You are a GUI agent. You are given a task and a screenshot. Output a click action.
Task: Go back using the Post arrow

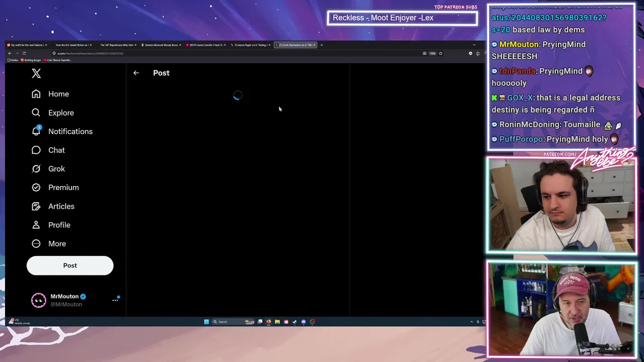coord(136,73)
